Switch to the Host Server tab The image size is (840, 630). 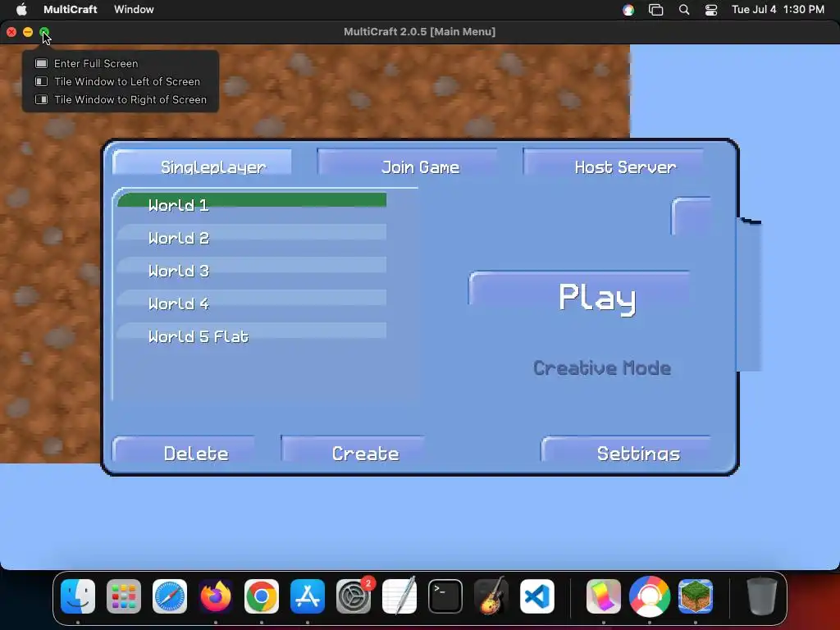coord(614,163)
